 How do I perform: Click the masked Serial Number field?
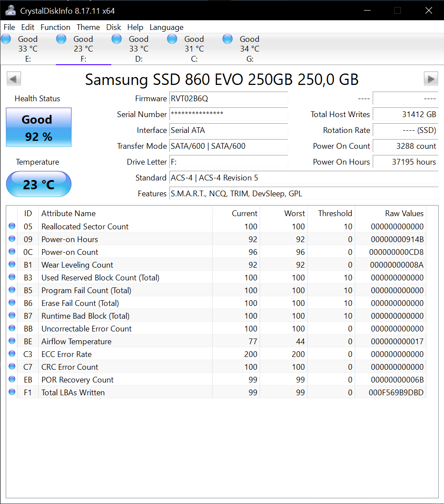[228, 114]
